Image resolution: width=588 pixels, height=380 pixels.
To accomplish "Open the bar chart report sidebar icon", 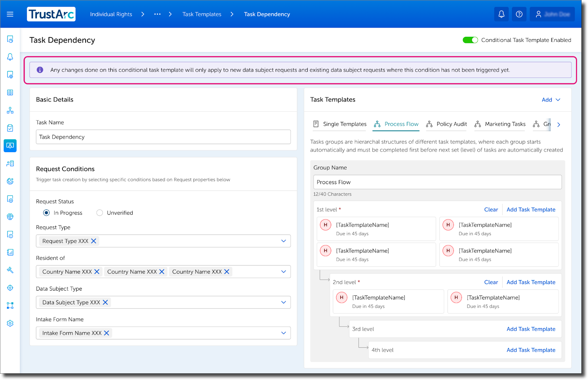I will tap(10, 252).
